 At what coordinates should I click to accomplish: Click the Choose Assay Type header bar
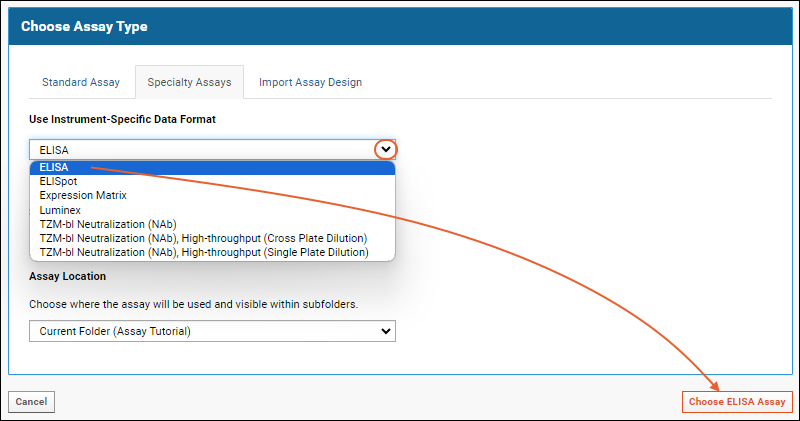pyautogui.click(x=400, y=26)
